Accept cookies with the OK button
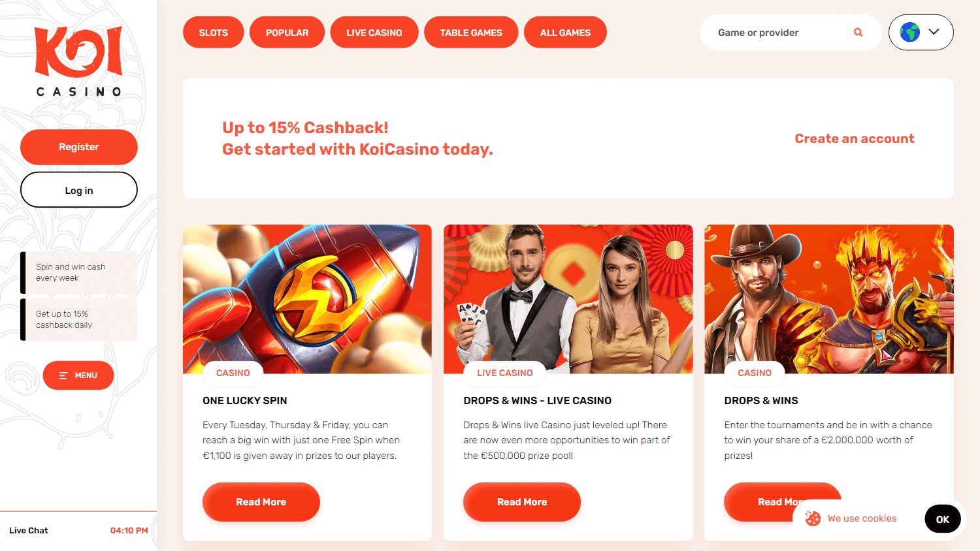 point(943,519)
